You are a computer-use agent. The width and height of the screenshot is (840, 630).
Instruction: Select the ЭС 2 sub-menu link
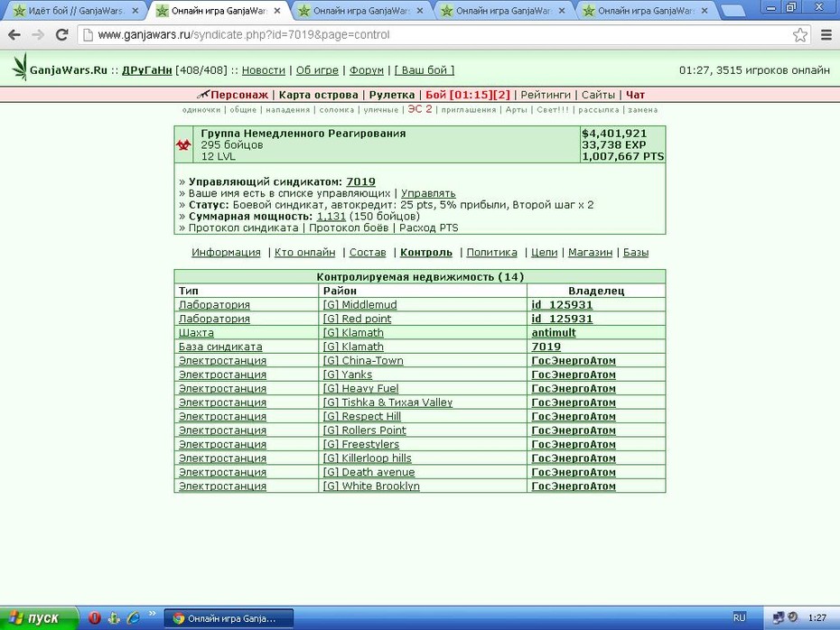click(419, 109)
